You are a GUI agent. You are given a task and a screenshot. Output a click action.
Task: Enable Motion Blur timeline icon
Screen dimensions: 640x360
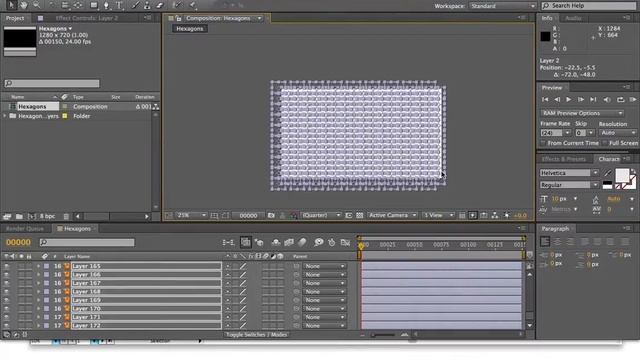(302, 242)
